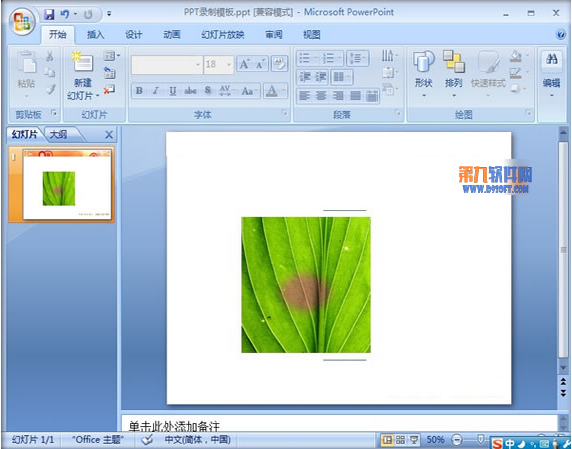The height and width of the screenshot is (449, 572).
Task: Click the clear formatting icon
Action: point(279,64)
